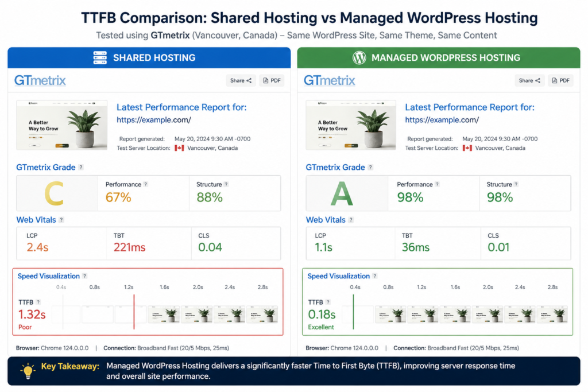This screenshot has height=392, width=588.
Task: Click the CLS value 0.01
Action: 498,247
